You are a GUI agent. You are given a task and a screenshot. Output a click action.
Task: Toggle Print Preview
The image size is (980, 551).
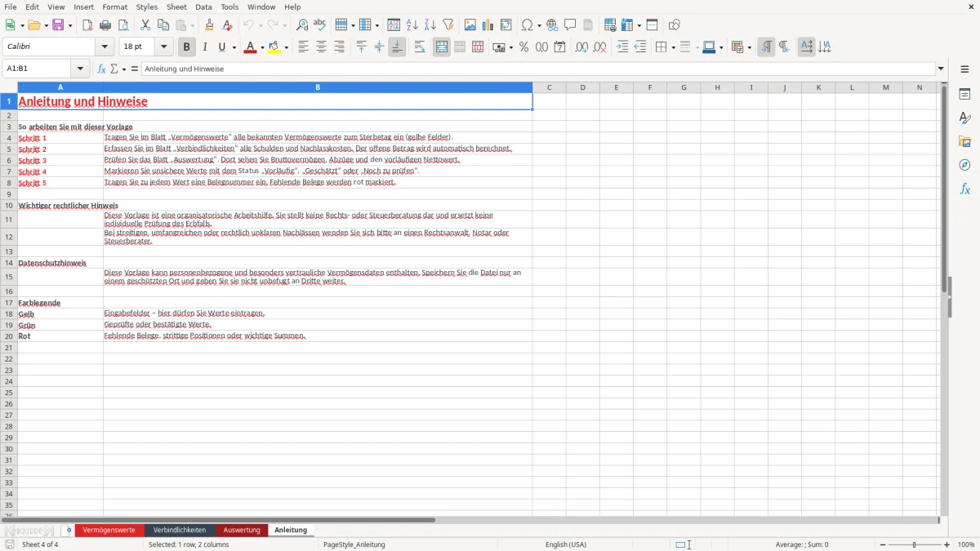(123, 25)
